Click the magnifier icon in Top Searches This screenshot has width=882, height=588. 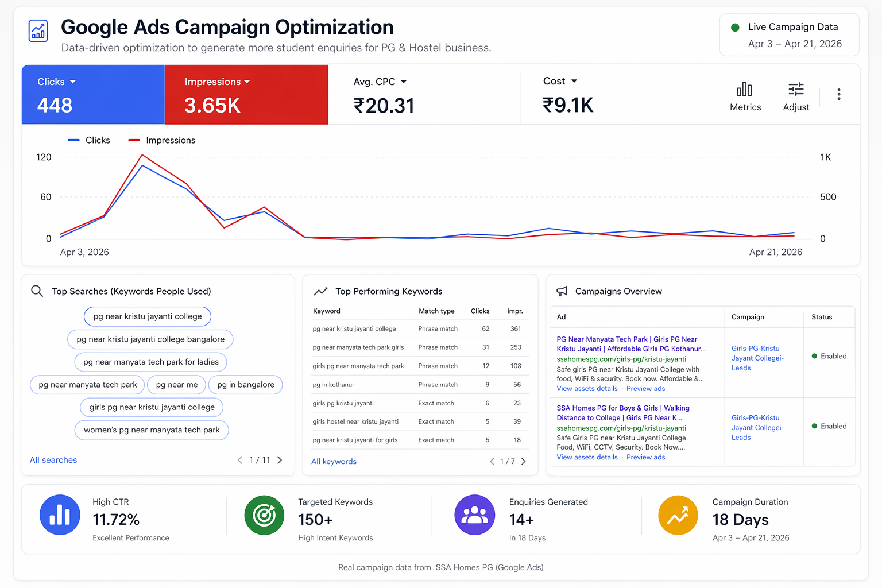click(37, 291)
